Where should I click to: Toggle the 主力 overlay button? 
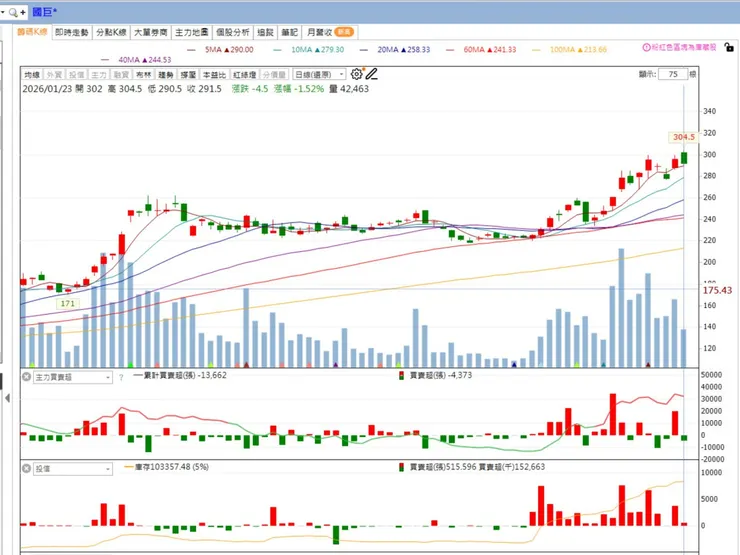pyautogui.click(x=98, y=75)
